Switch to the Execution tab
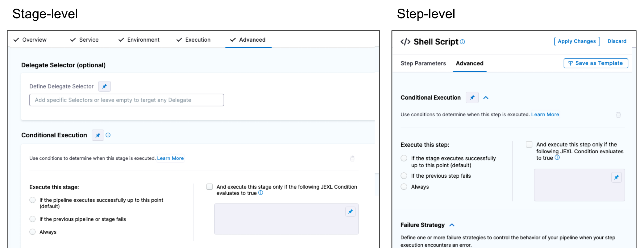The width and height of the screenshot is (644, 248). click(x=194, y=40)
